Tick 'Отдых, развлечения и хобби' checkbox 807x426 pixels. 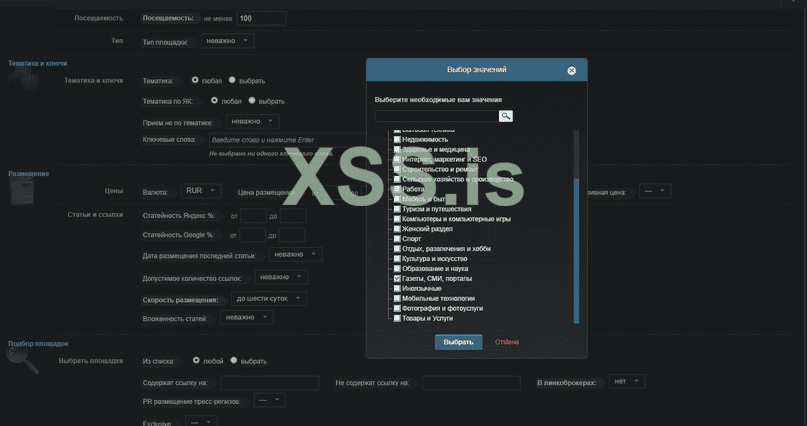[x=397, y=248]
